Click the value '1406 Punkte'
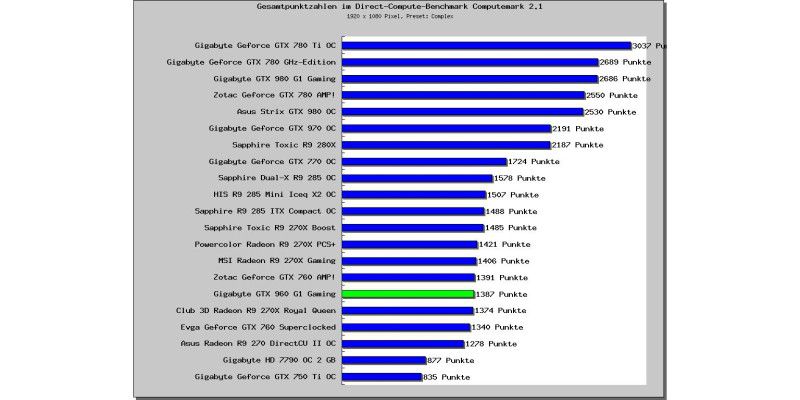Screen dimensions: 800x400 click(504, 261)
